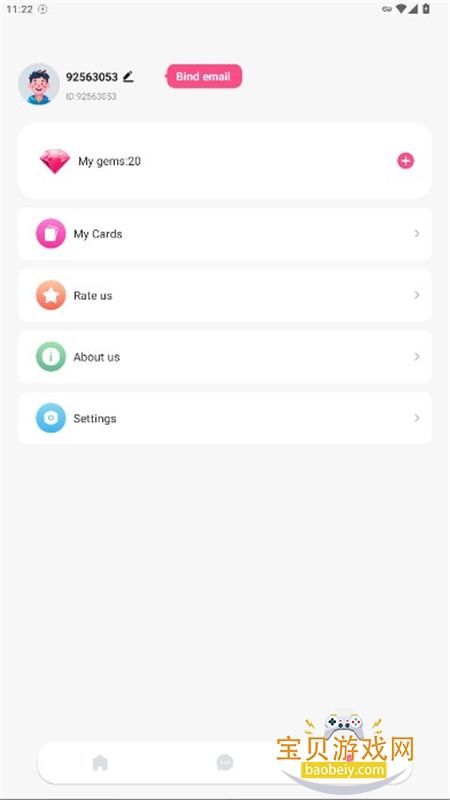Click the My gems:20 text
This screenshot has width=450, height=800.
109,161
